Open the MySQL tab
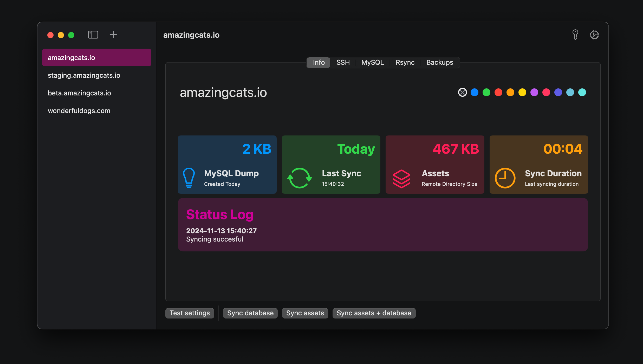Viewport: 643px width, 364px height. tap(372, 62)
